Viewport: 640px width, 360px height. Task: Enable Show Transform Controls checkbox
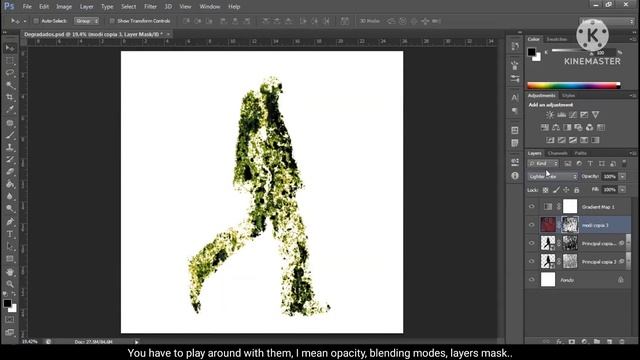(112, 21)
